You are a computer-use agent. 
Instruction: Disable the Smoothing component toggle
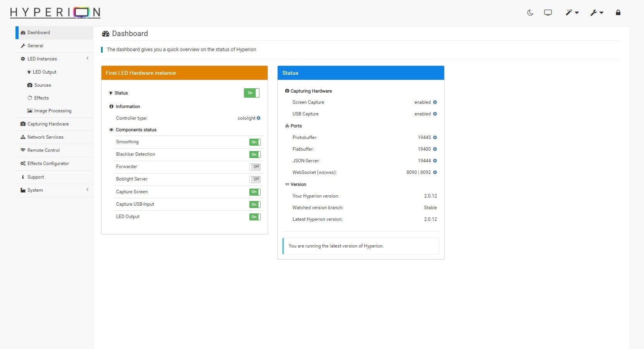[x=255, y=142]
